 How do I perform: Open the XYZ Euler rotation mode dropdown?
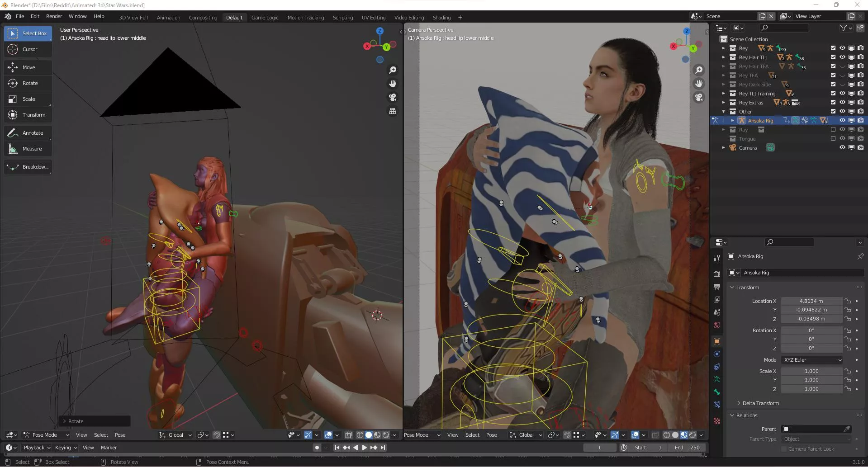(x=812, y=360)
